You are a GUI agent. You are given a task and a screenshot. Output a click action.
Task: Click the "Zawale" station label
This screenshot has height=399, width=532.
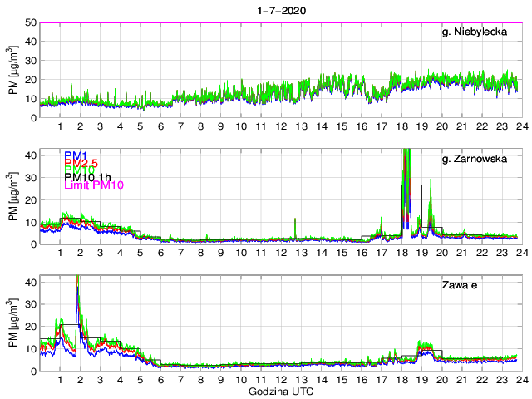(461, 285)
